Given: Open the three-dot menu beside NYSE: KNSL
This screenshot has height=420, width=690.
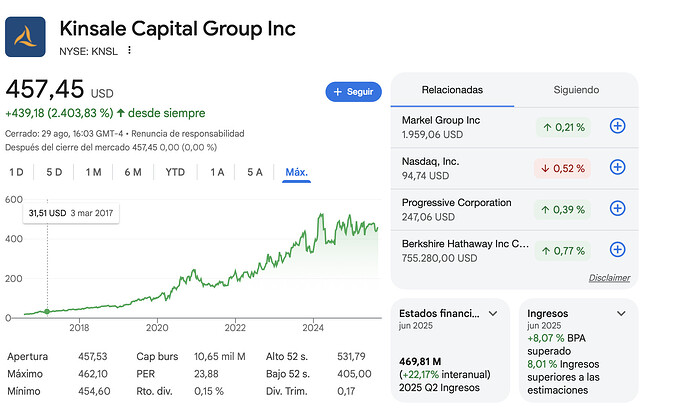Looking at the screenshot, I should 129,50.
